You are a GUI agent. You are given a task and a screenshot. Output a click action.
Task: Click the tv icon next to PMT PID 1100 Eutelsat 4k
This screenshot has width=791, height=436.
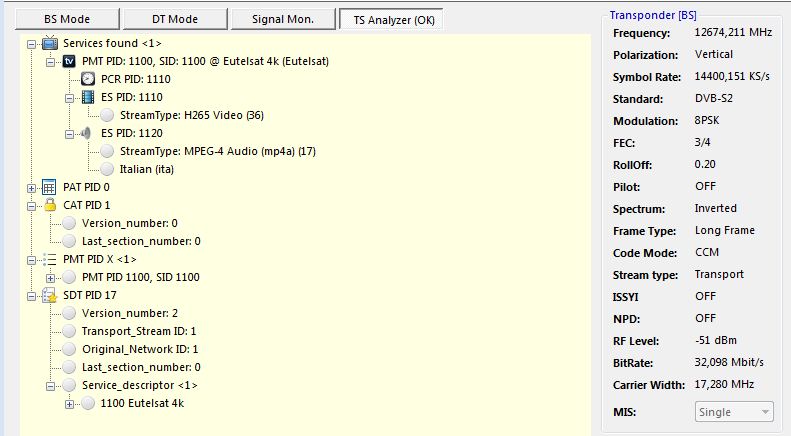tap(69, 62)
